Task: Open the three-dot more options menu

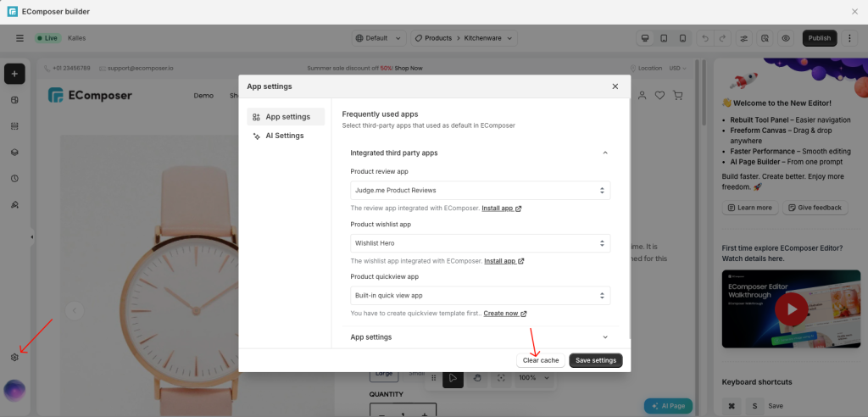Action: click(x=849, y=38)
